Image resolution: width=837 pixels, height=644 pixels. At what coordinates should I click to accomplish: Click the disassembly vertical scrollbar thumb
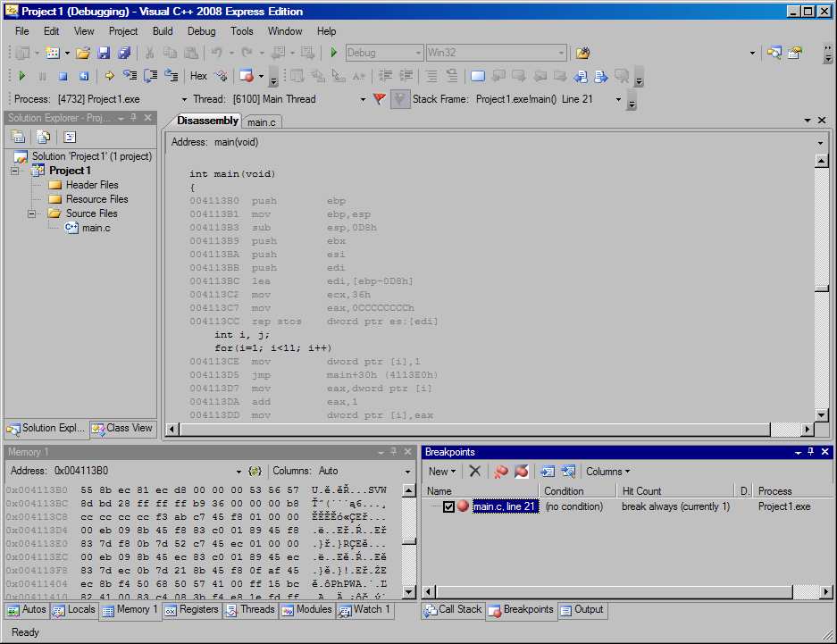821,289
